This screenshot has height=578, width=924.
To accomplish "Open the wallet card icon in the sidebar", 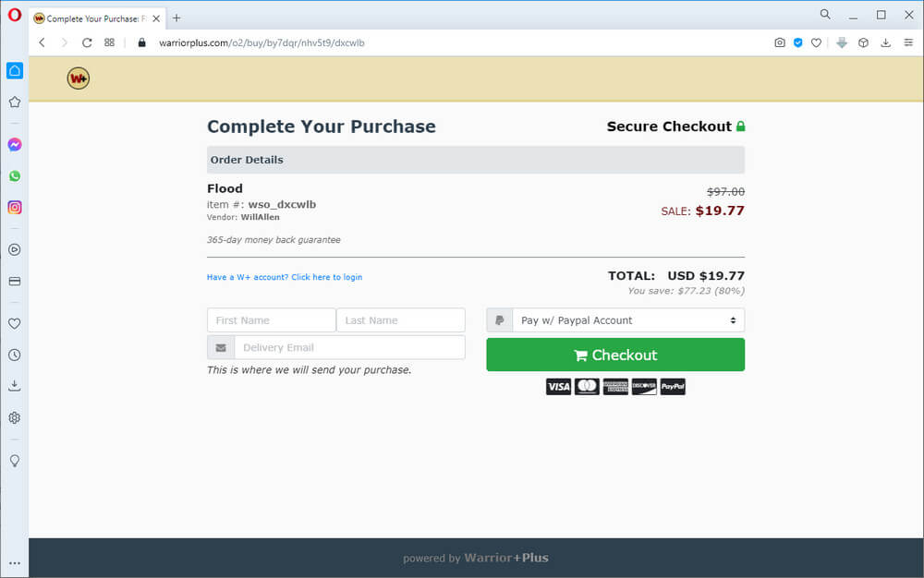I will pos(15,282).
